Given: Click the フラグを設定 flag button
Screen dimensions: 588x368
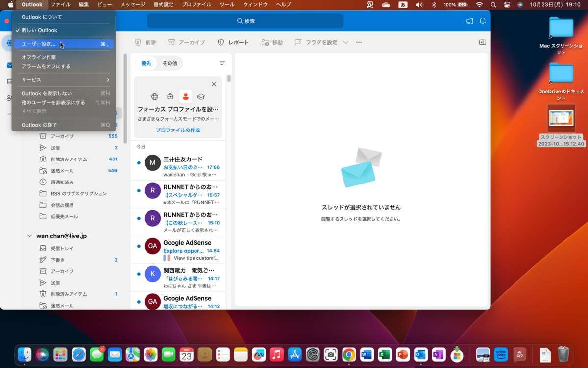Looking at the screenshot, I should (x=316, y=42).
